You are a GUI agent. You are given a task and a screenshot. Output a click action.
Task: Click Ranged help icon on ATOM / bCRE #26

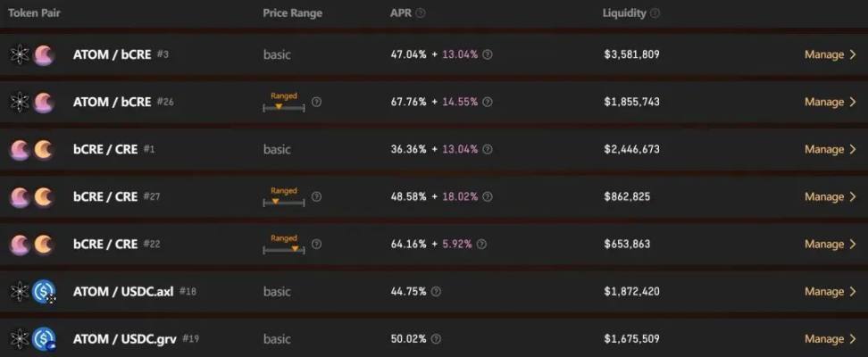click(x=316, y=102)
